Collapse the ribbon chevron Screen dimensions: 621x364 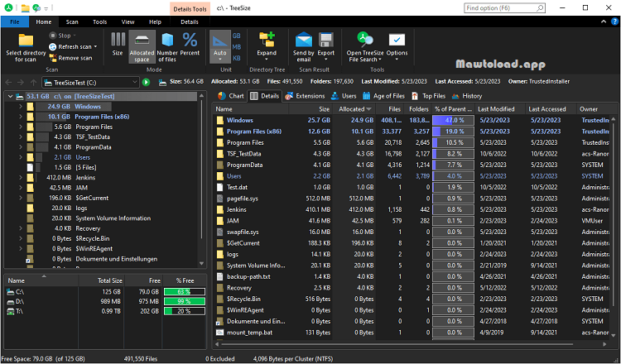[603, 22]
